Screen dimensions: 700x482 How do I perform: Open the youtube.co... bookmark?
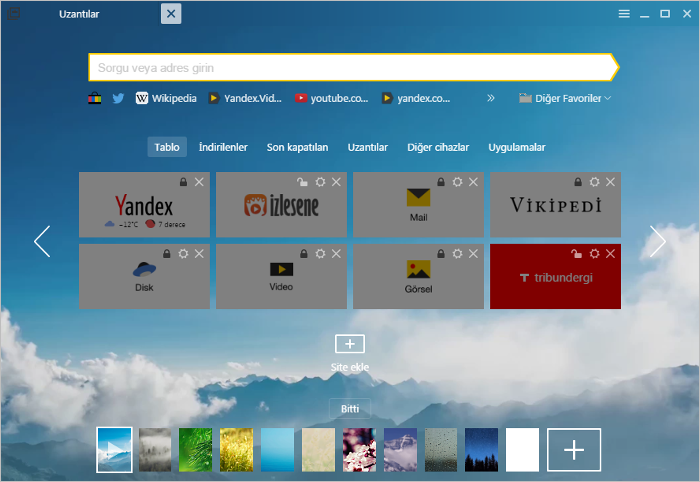click(332, 98)
